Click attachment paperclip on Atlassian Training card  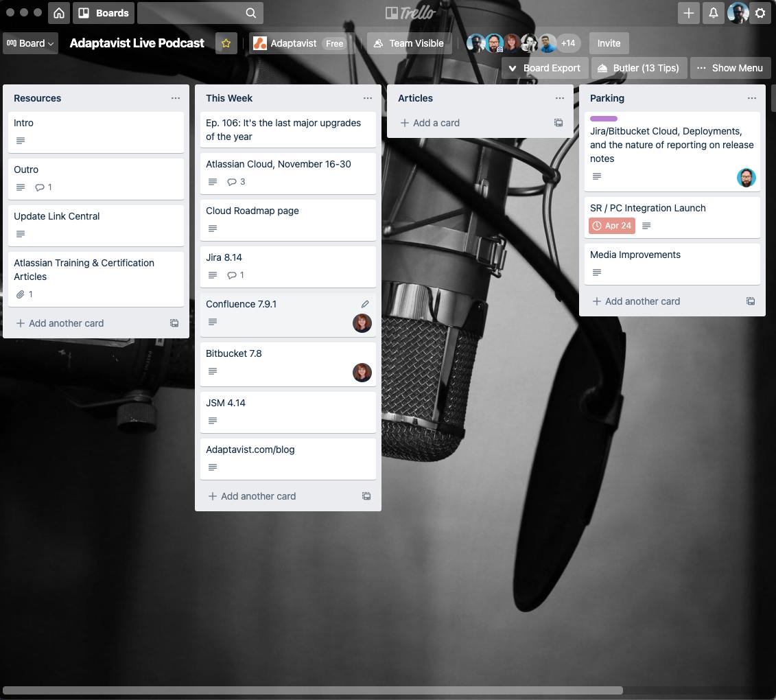point(21,294)
